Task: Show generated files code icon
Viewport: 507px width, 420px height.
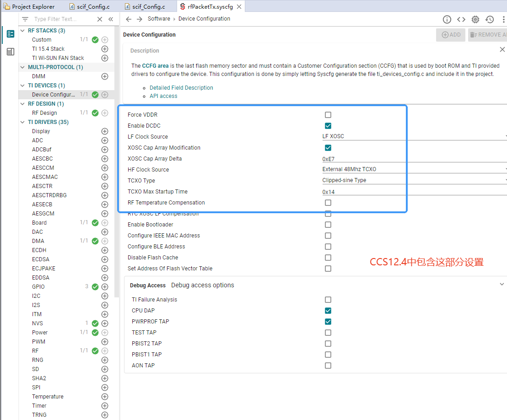Action: click(x=461, y=19)
